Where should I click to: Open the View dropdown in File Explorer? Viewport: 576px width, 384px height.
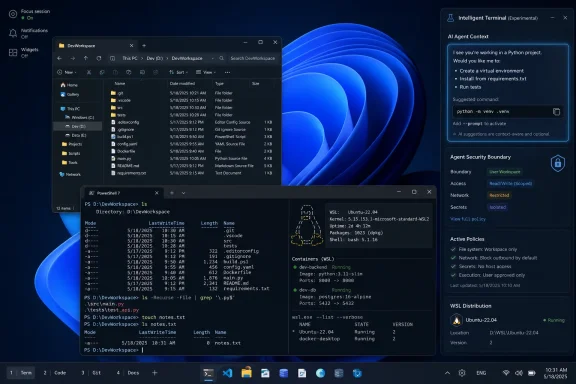tap(206, 72)
